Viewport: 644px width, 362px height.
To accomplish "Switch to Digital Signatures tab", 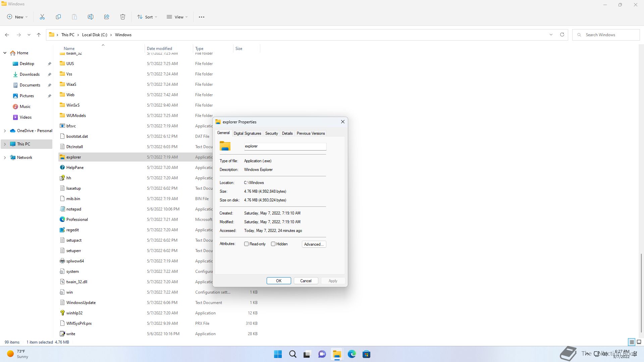I will (x=247, y=133).
